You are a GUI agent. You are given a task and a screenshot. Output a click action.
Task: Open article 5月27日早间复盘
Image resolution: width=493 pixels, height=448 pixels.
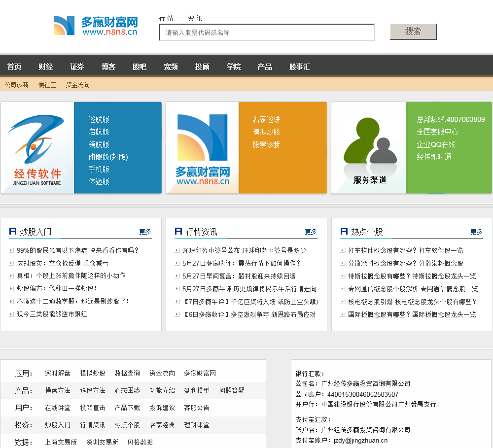(x=239, y=276)
